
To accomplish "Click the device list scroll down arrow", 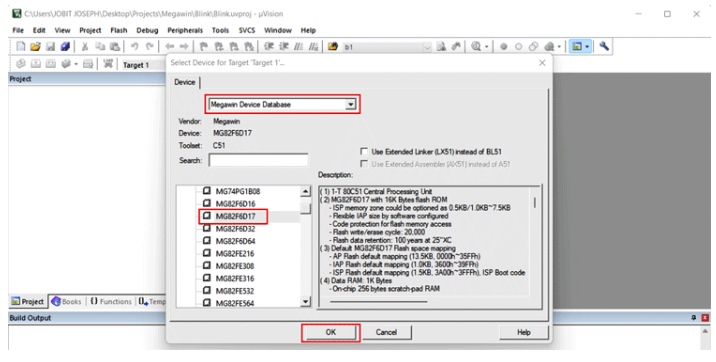I will [305, 301].
